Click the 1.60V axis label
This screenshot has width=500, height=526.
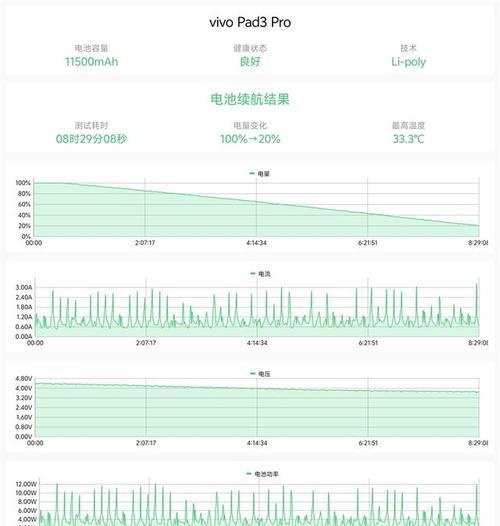click(24, 417)
